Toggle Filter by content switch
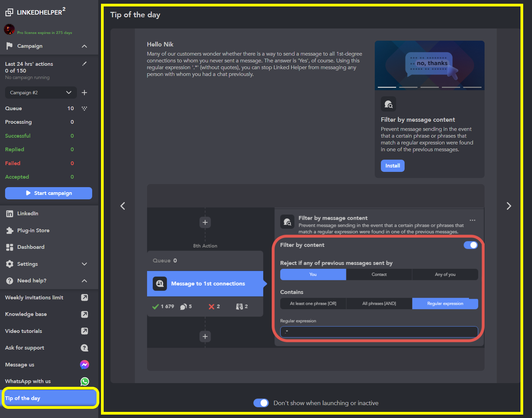This screenshot has width=532, height=418. [471, 245]
